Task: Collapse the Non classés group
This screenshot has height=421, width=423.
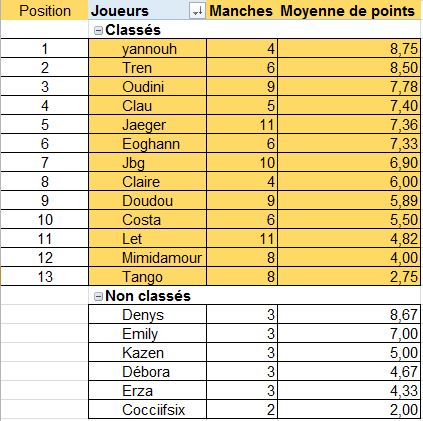Action: (98, 296)
